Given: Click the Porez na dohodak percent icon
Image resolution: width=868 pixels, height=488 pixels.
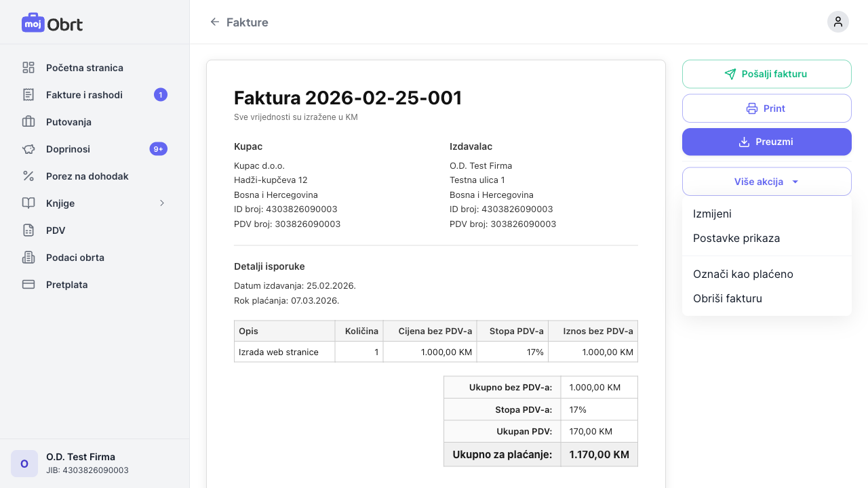Looking at the screenshot, I should coord(28,176).
